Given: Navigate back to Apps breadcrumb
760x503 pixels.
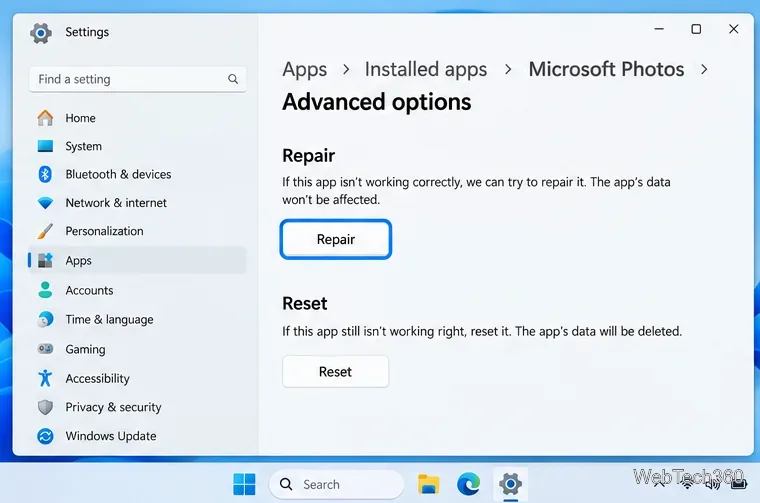Looking at the screenshot, I should point(304,69).
